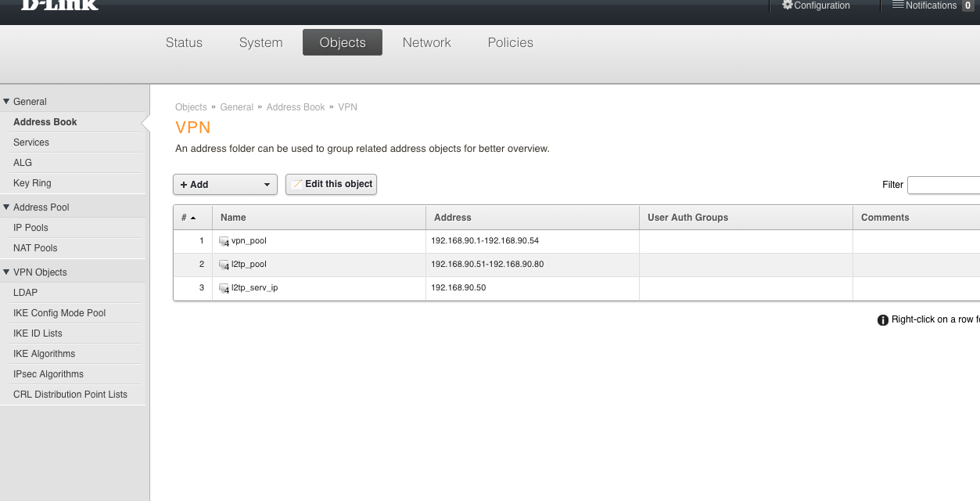This screenshot has width=980, height=501.
Task: Click the Comments column header
Action: pyautogui.click(x=916, y=218)
